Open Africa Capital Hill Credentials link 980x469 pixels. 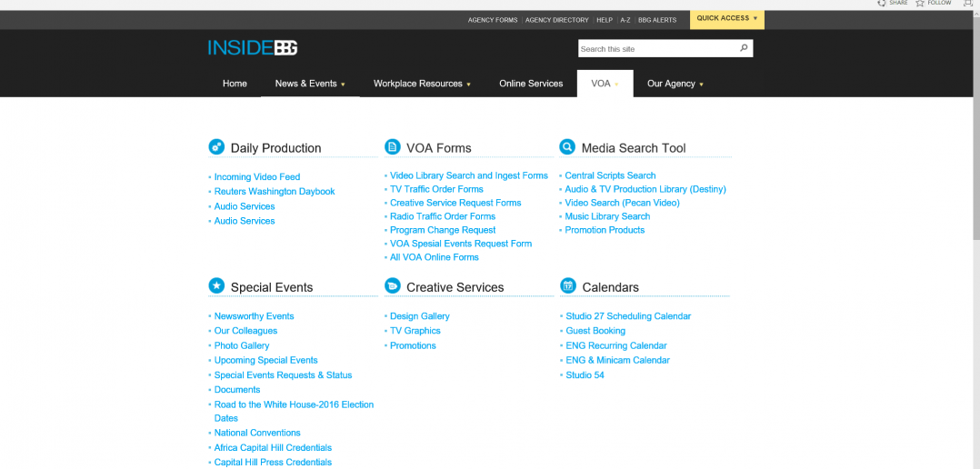click(x=273, y=448)
